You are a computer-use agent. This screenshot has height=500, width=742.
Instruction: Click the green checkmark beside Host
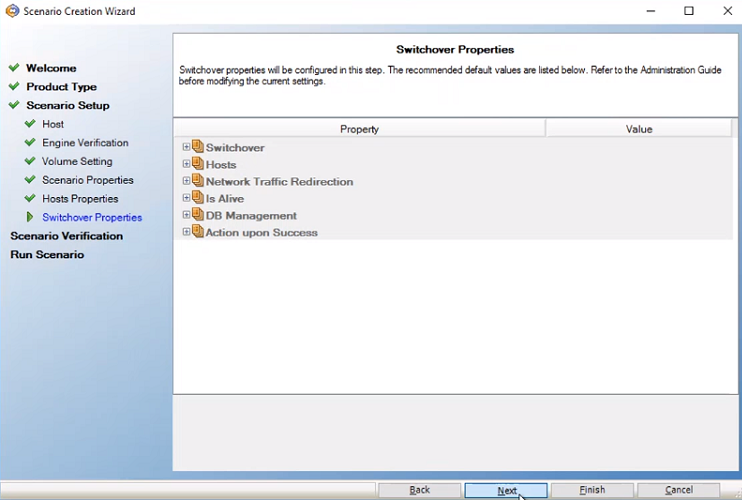30,123
